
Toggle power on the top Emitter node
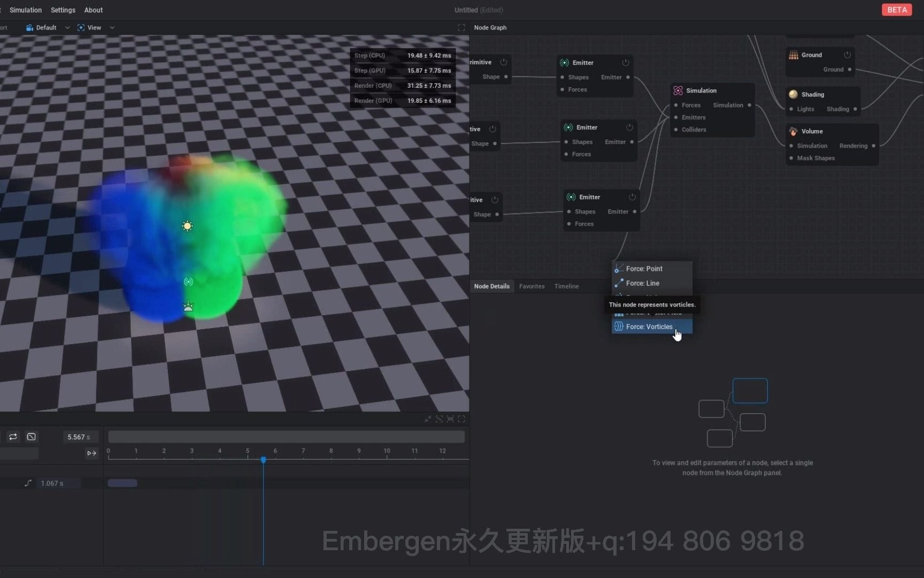click(x=625, y=63)
